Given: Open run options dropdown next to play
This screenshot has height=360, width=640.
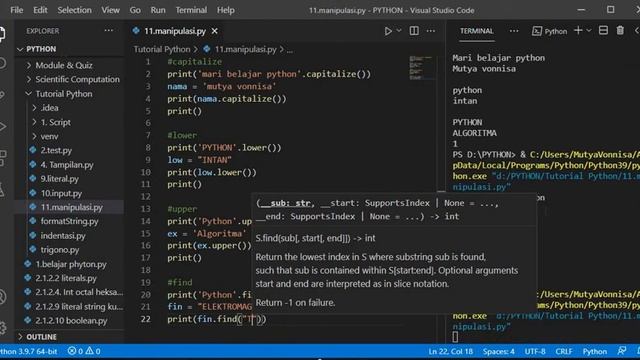Looking at the screenshot, I should pyautogui.click(x=399, y=31).
